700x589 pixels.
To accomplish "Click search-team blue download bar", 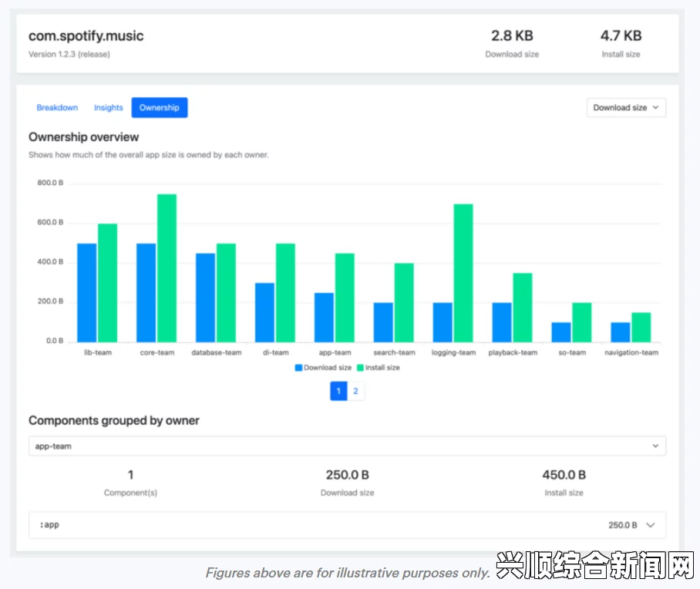I will (383, 322).
